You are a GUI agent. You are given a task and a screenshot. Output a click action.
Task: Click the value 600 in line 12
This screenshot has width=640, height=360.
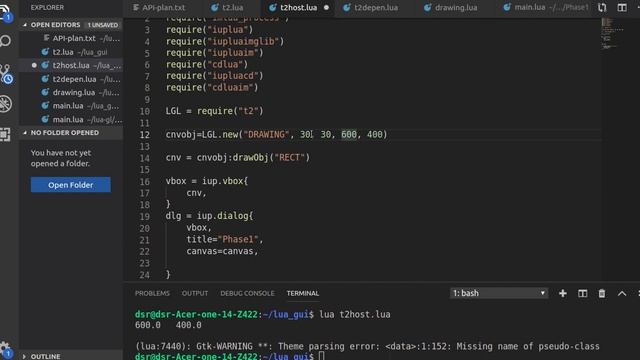(349, 134)
